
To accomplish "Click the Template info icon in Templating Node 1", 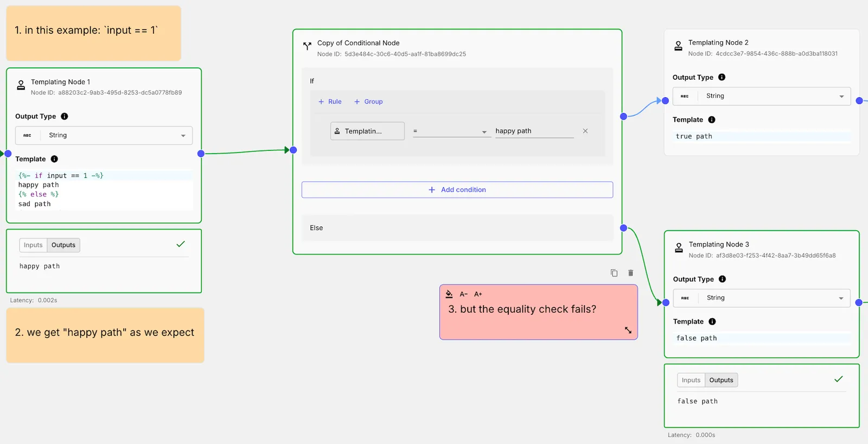I will (54, 159).
